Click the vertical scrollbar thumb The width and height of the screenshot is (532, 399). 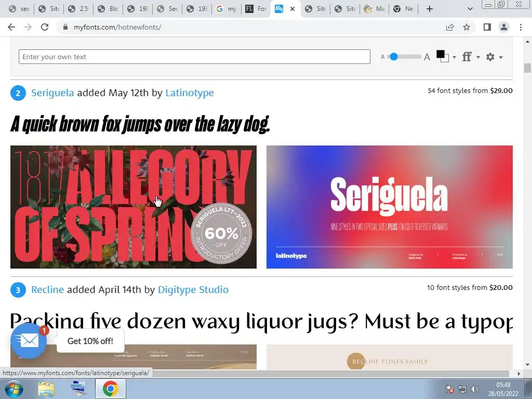[x=527, y=68]
